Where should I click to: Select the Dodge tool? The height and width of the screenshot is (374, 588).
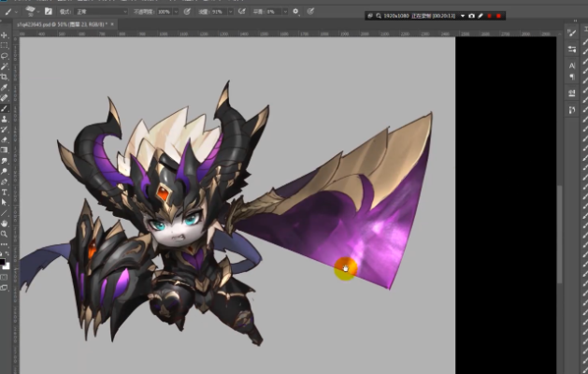tap(4, 171)
